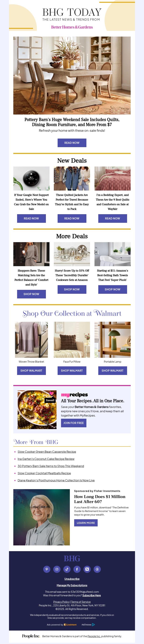Click the AdChoices triangle icon
The image size is (144, 644).
[94, 624]
